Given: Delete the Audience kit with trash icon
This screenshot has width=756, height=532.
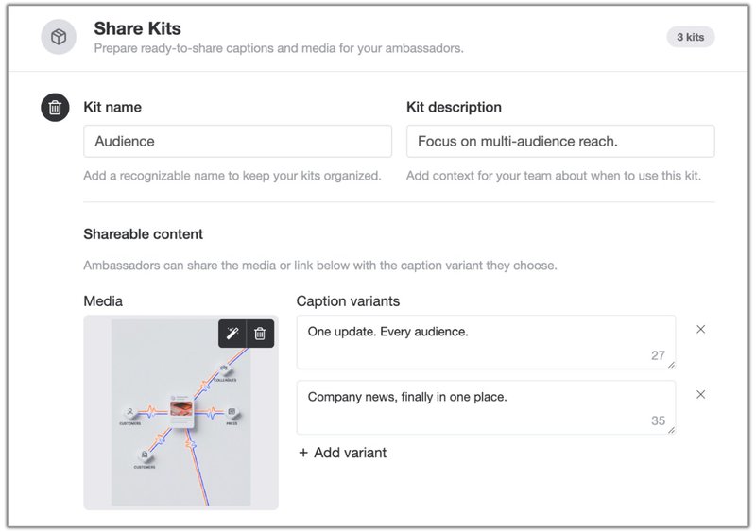Looking at the screenshot, I should click(x=55, y=107).
